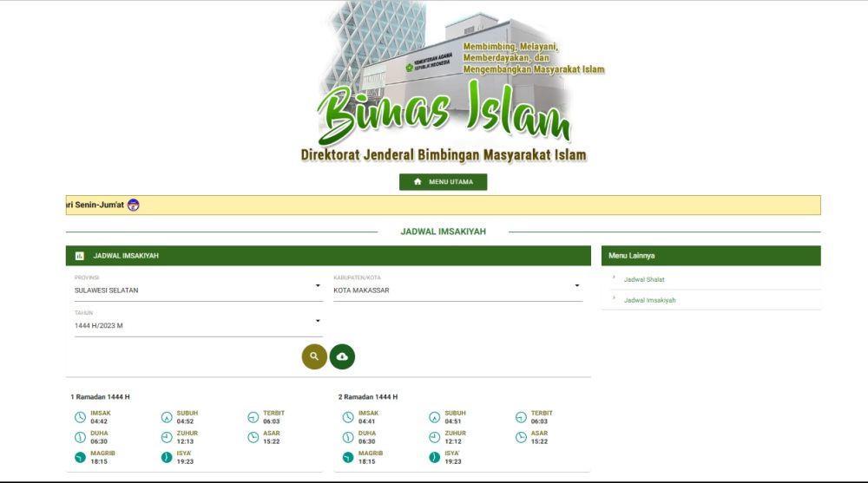Image resolution: width=868 pixels, height=483 pixels.
Task: Click the Imsak clock icon for 2 Ramadan
Action: tap(348, 417)
